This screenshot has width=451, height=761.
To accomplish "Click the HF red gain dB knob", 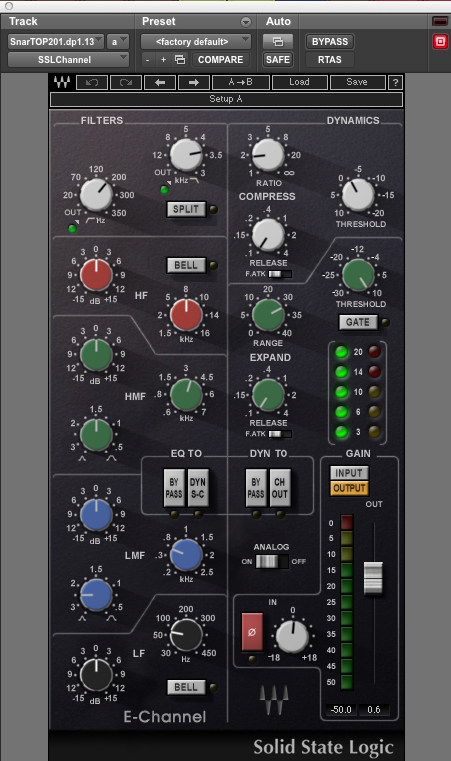I will click(x=96, y=275).
